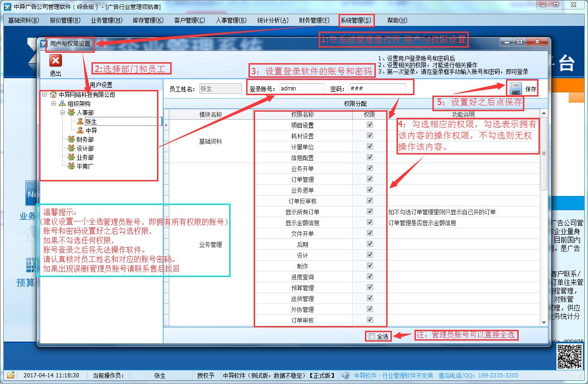The width and height of the screenshot is (588, 384).
Task: Collapse the 中异网络科技有限公司 tree node
Action: click(x=44, y=95)
